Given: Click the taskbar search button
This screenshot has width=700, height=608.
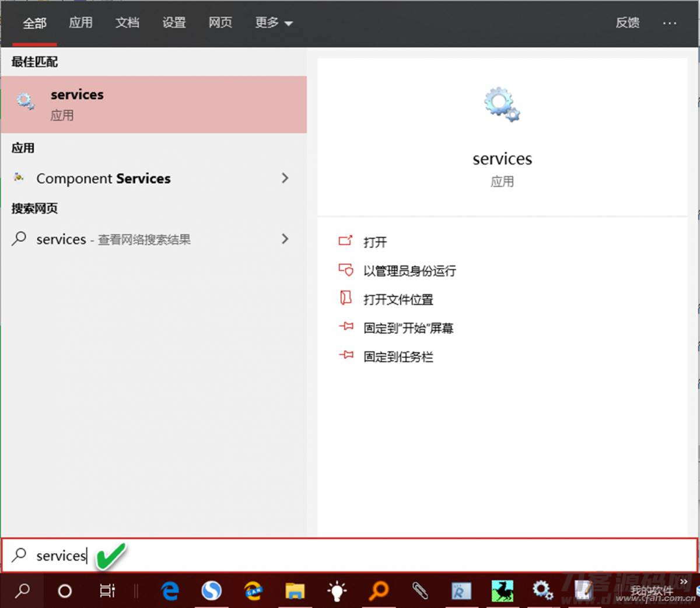Looking at the screenshot, I should pyautogui.click(x=22, y=590).
